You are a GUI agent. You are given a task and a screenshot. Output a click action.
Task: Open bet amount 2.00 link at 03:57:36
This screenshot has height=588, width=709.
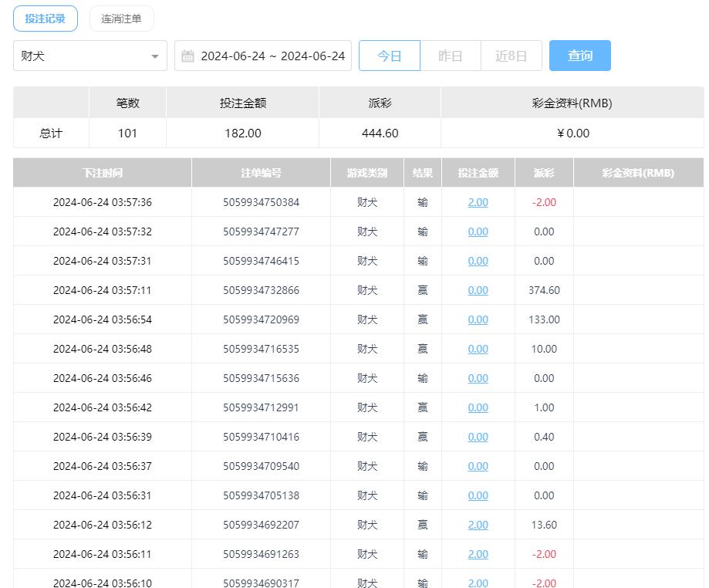click(478, 202)
